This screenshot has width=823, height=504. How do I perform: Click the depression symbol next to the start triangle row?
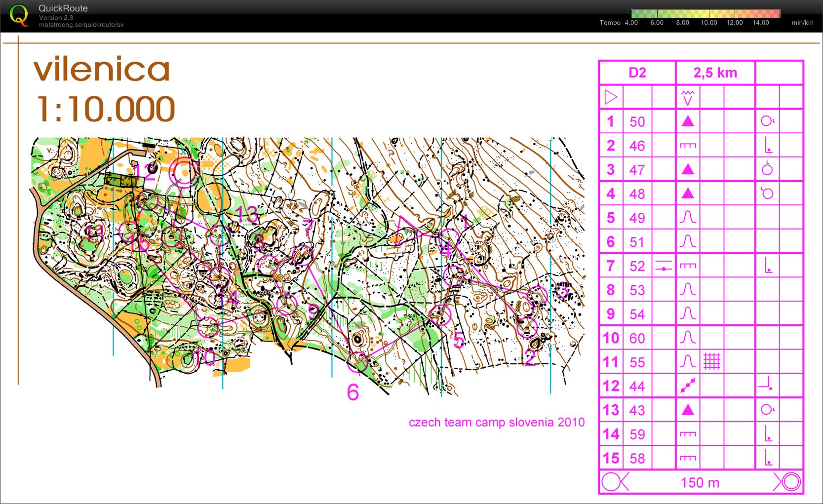(x=688, y=98)
